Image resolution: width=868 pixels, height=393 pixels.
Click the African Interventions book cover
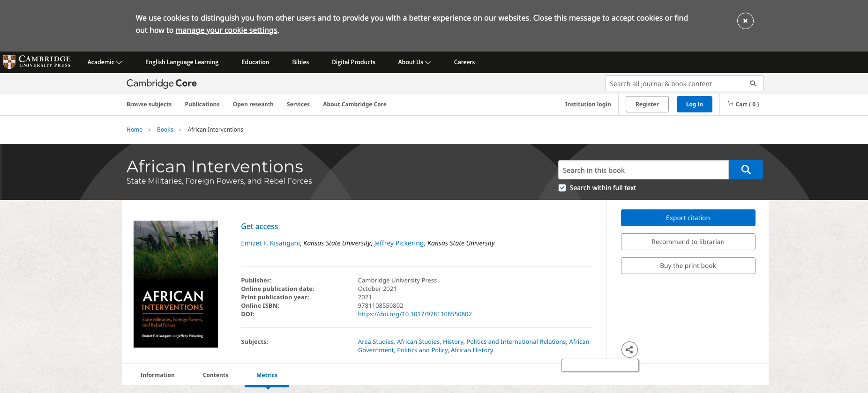[x=175, y=284]
